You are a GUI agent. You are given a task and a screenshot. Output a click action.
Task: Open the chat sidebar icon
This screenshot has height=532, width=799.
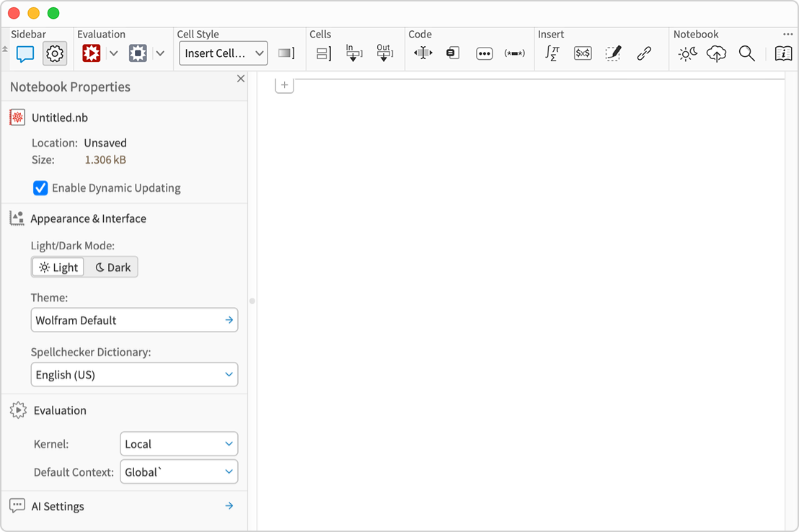pyautogui.click(x=25, y=53)
